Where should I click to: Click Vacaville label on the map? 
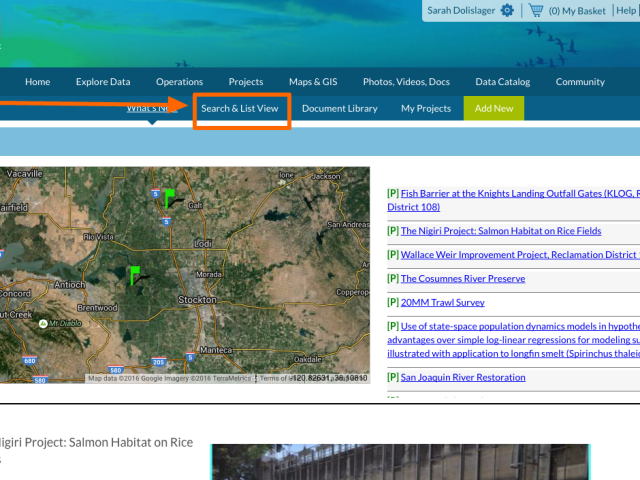click(x=24, y=174)
